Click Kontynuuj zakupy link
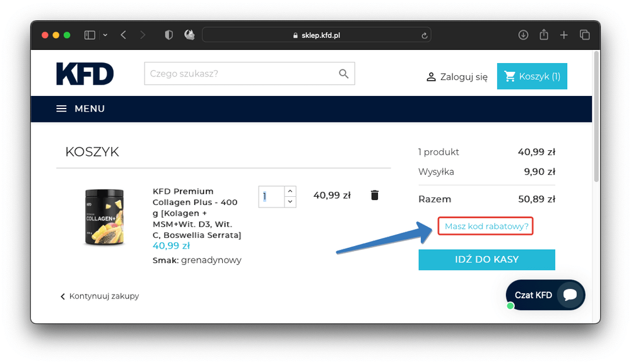This screenshot has height=364, width=631. 100,296
